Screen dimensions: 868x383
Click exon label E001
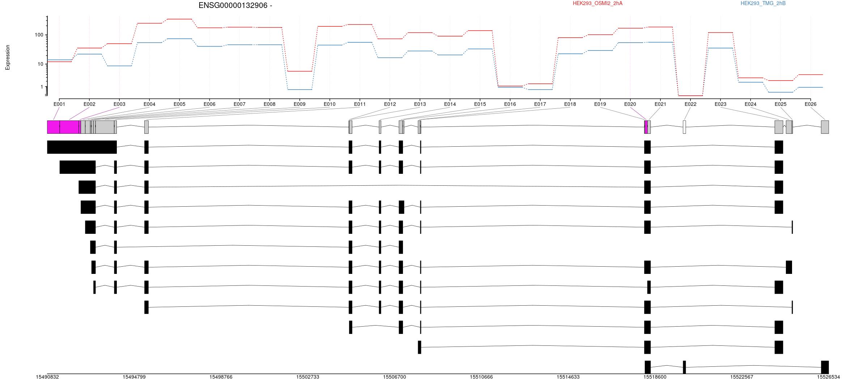[59, 104]
